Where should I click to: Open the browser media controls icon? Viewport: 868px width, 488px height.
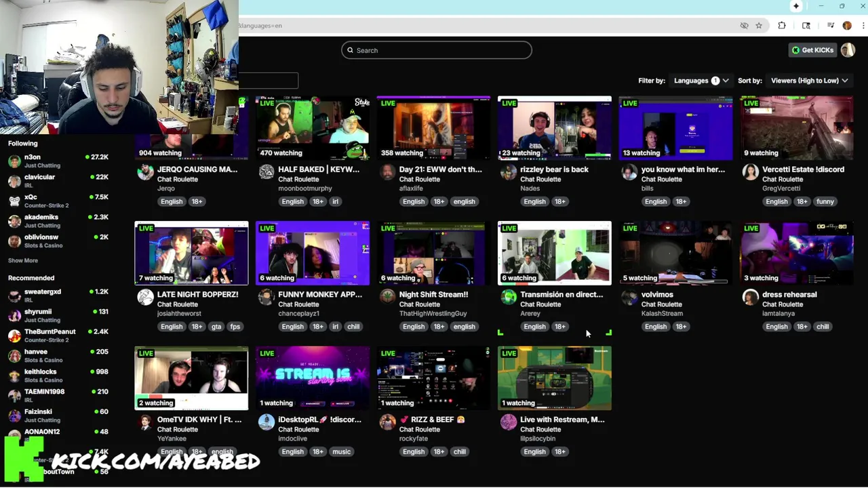[830, 26]
